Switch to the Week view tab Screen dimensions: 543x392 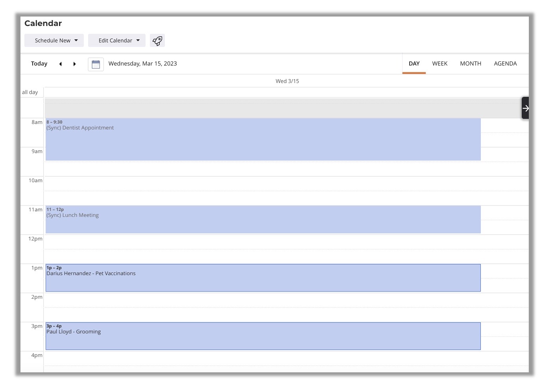tap(440, 64)
